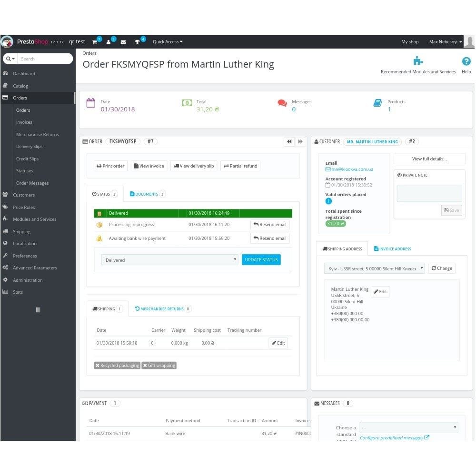Focus the sidebar Search field
This screenshot has height=476, width=476.
point(45,59)
